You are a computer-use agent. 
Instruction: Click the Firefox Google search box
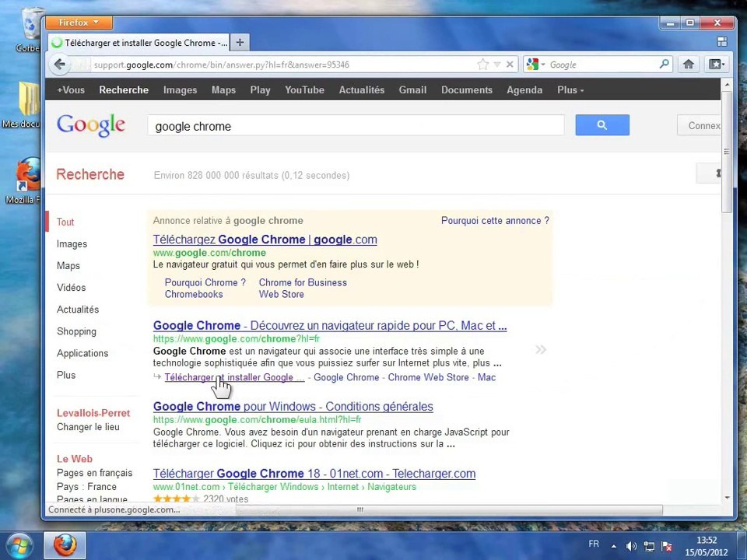598,65
